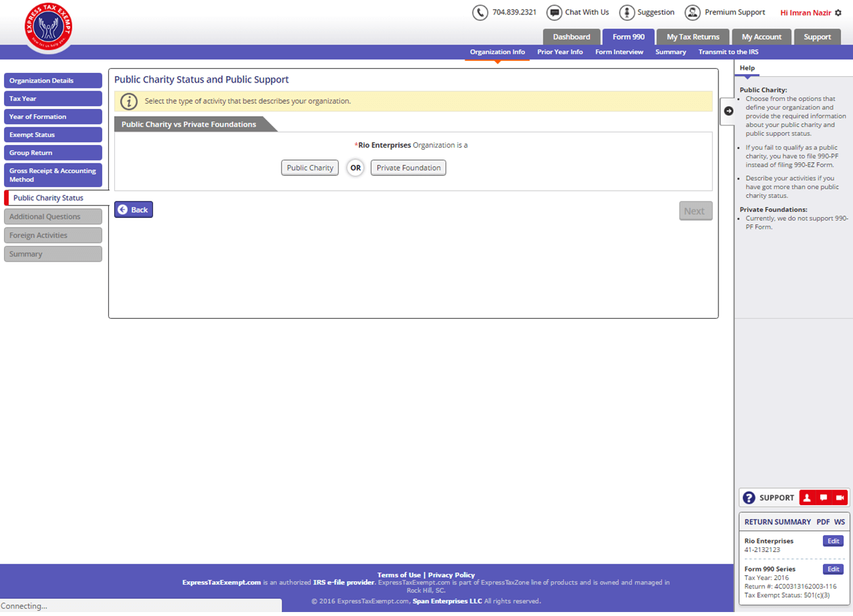Open Organization Details in sidebar

pos(53,81)
